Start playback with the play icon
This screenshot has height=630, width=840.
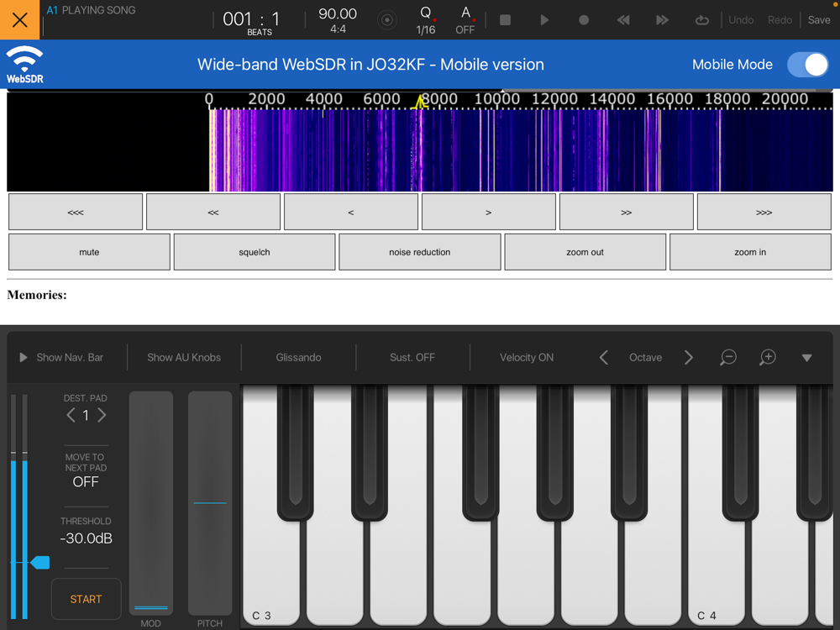[x=544, y=20]
